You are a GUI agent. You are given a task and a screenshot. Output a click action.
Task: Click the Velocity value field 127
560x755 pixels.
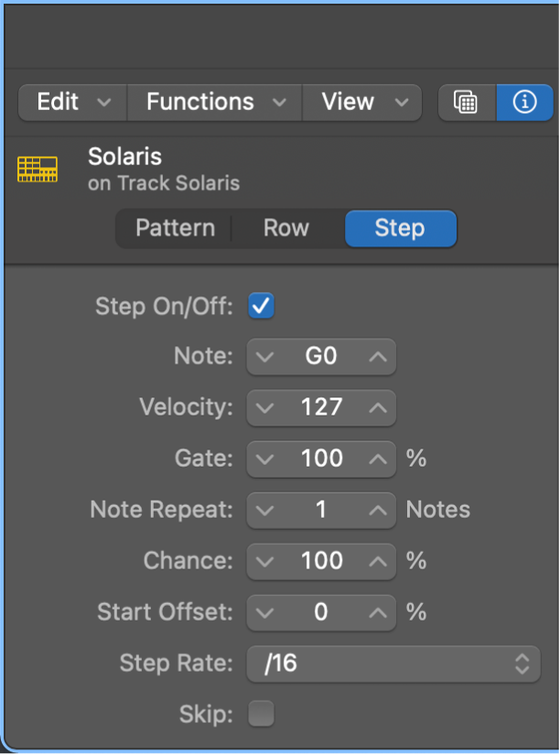(x=321, y=406)
